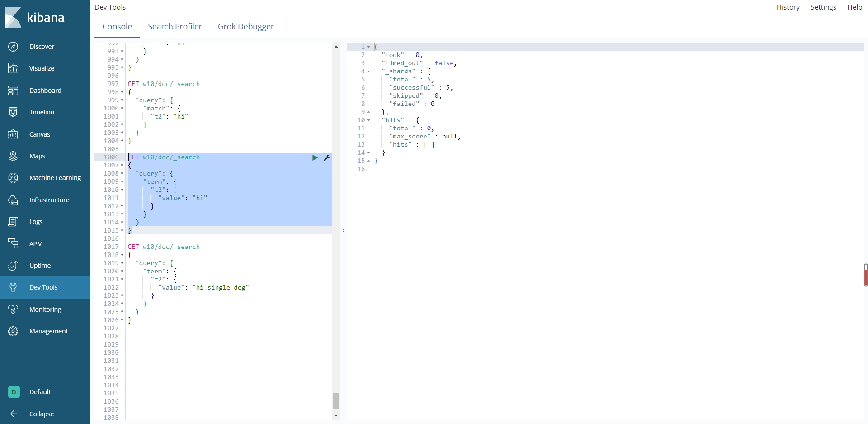This screenshot has width=868, height=424.
Task: Click the Default space label
Action: pos(40,392)
